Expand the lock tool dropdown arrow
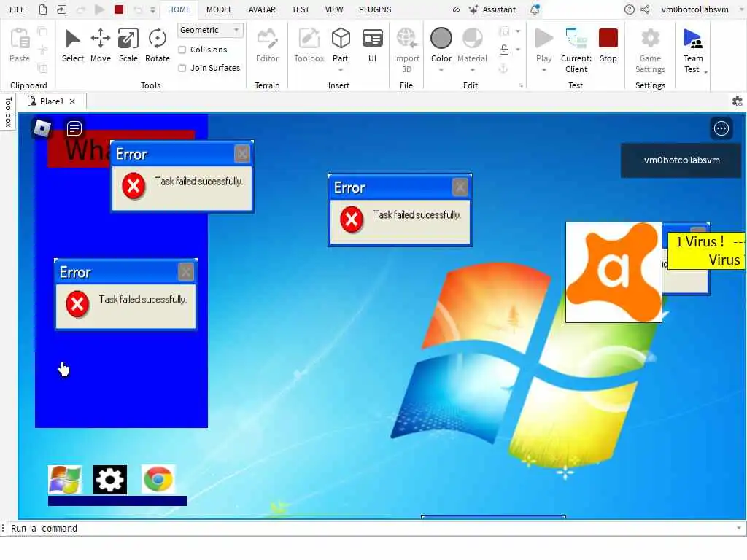This screenshot has width=747, height=560. point(518,50)
